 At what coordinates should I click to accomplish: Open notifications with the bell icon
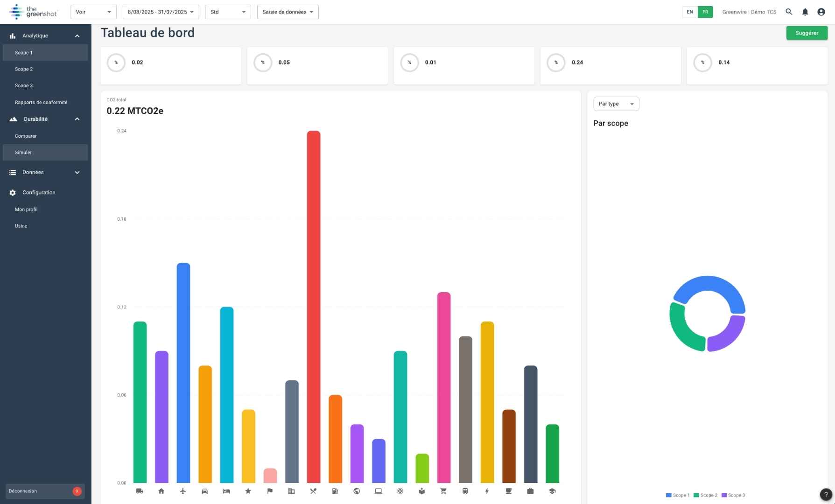pyautogui.click(x=805, y=12)
